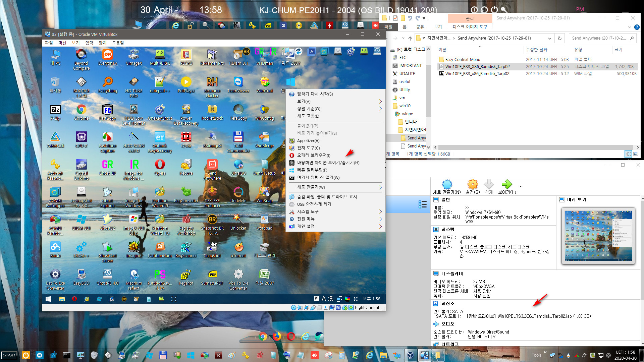This screenshot has width=644, height=362.
Task: Click VirtualBox 보이기 green arrow icon
Action: 507,186
